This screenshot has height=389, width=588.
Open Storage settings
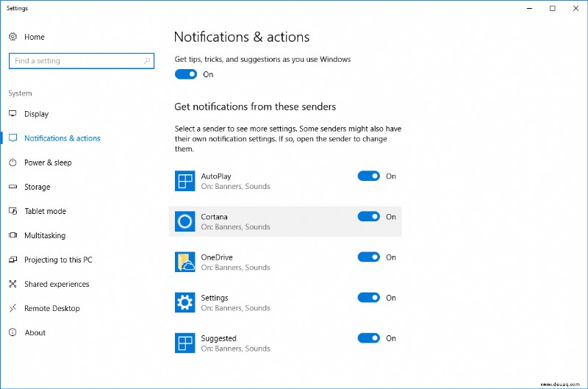pyautogui.click(x=37, y=187)
